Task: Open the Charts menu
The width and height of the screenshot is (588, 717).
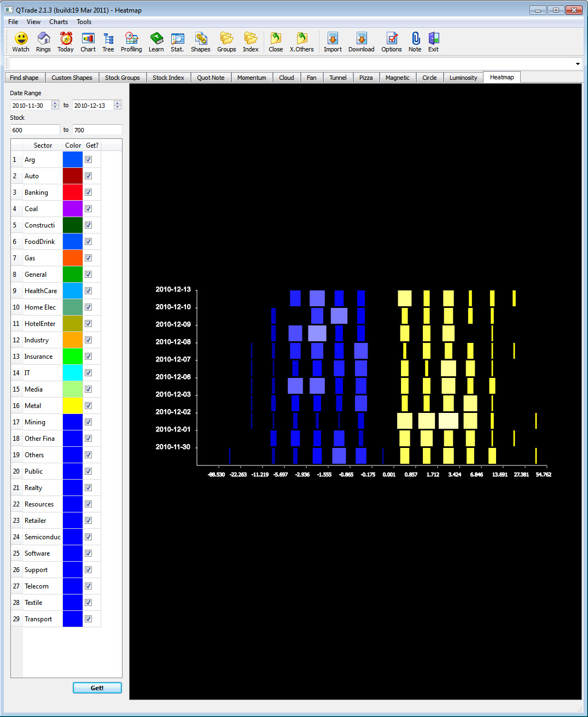Action: [58, 22]
